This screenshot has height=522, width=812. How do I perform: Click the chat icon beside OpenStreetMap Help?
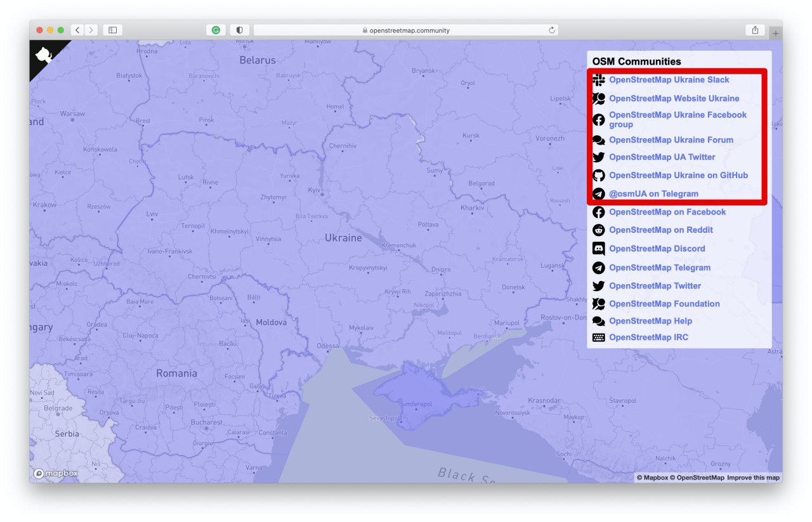(x=598, y=322)
